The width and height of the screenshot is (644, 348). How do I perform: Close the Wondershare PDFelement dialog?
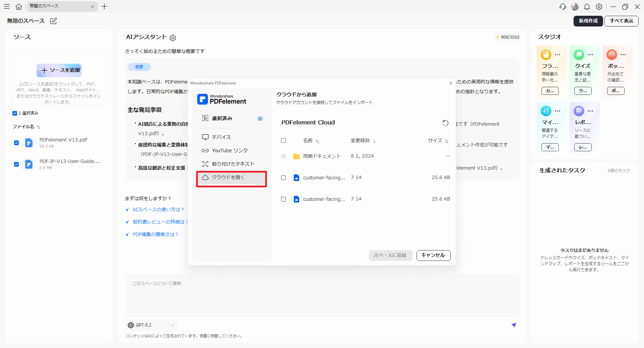click(451, 83)
